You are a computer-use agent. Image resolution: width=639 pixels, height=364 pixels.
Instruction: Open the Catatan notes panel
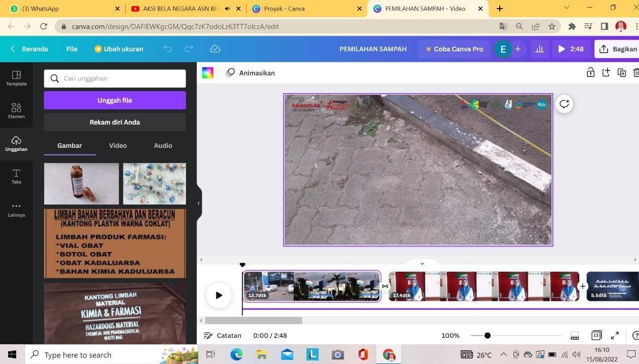pyautogui.click(x=223, y=336)
